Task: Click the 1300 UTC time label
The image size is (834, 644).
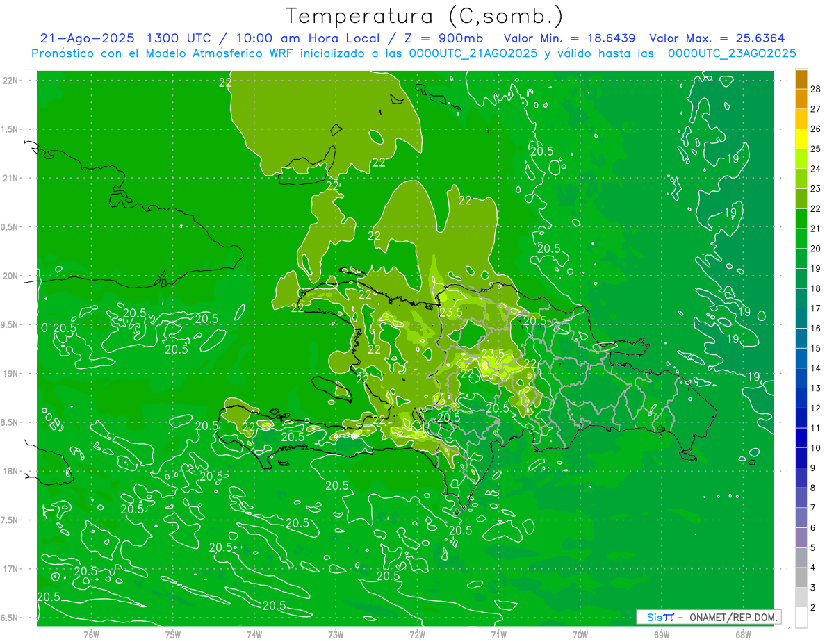Action: (x=179, y=38)
